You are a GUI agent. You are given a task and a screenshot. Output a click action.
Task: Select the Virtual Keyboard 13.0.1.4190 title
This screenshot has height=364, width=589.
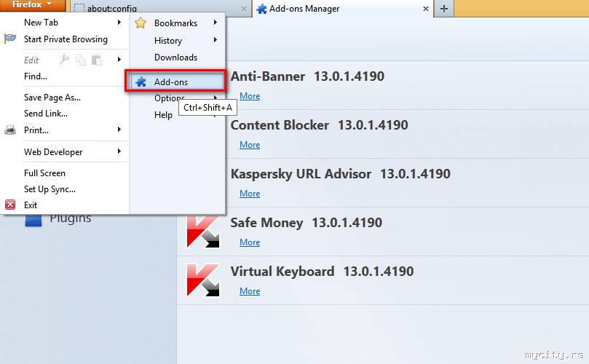pos(322,272)
